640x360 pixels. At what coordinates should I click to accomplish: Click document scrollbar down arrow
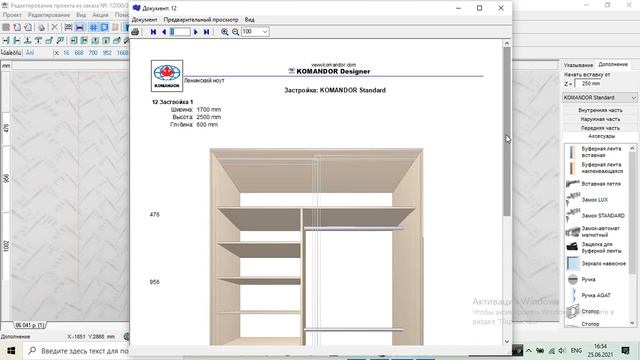coord(507,341)
